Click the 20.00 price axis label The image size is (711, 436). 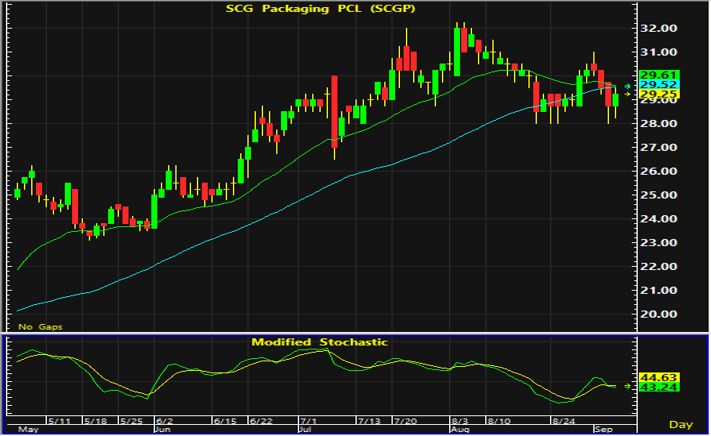click(x=658, y=314)
